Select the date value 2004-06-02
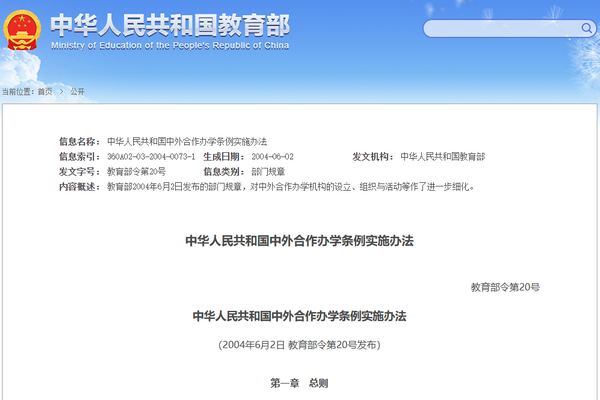Viewport: 600px width, 400px height. [x=272, y=157]
